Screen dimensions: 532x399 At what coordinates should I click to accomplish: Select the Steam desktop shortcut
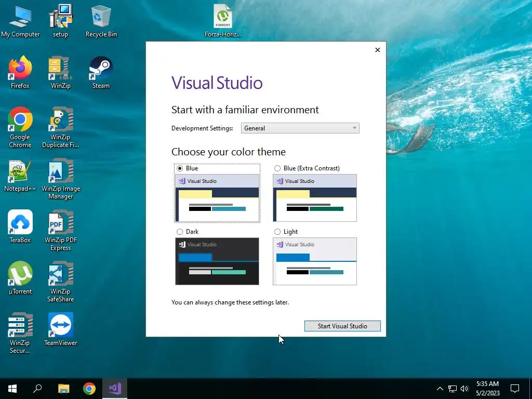pyautogui.click(x=101, y=72)
